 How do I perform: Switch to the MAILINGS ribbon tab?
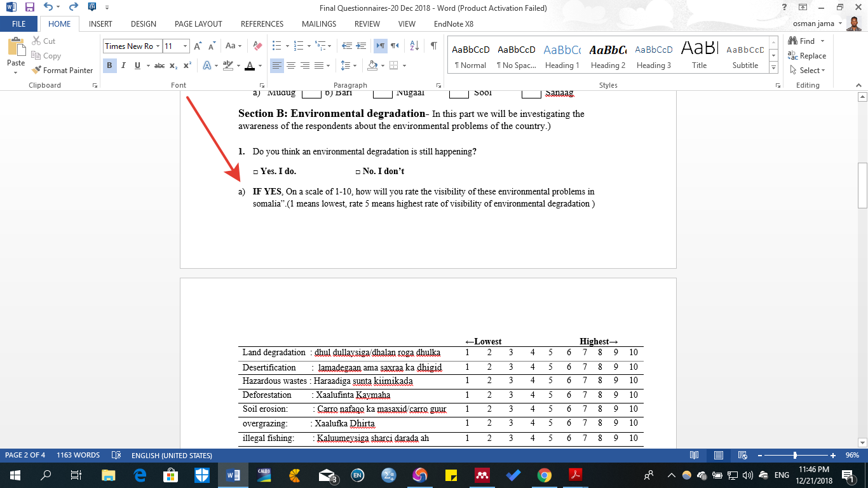318,24
